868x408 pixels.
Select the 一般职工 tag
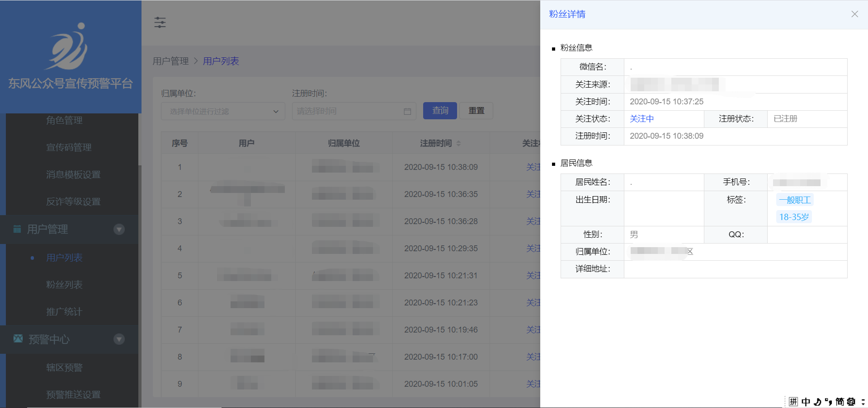(794, 200)
